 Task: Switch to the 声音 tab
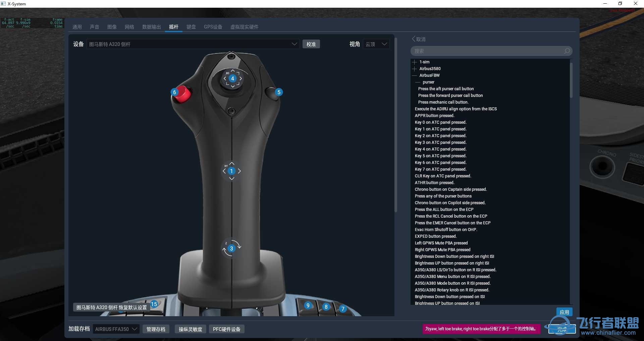(x=95, y=27)
